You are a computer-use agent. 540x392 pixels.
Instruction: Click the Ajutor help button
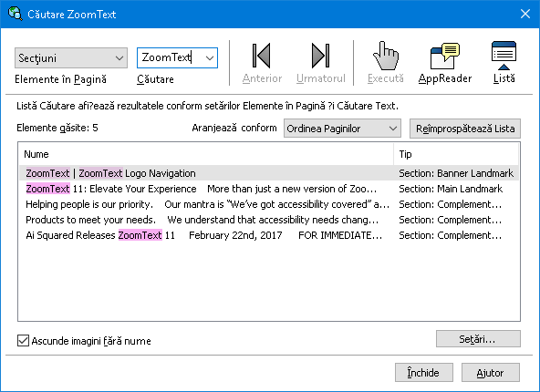tap(491, 372)
